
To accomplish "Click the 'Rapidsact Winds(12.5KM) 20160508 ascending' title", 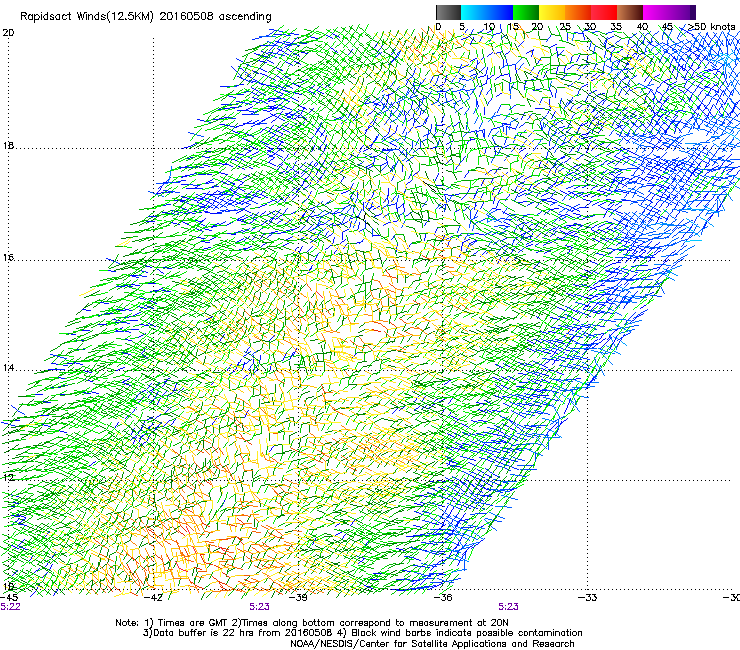I will (146, 16).
